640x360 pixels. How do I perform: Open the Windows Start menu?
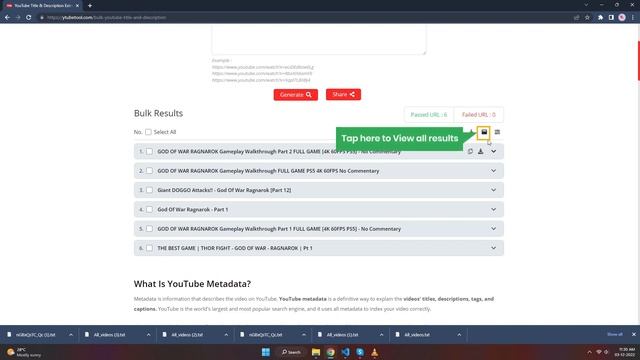pyautogui.click(x=266, y=352)
